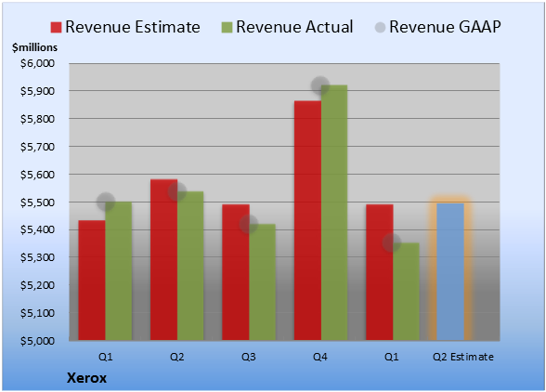Click the gray Revenue GAAP legend marker

click(x=380, y=28)
